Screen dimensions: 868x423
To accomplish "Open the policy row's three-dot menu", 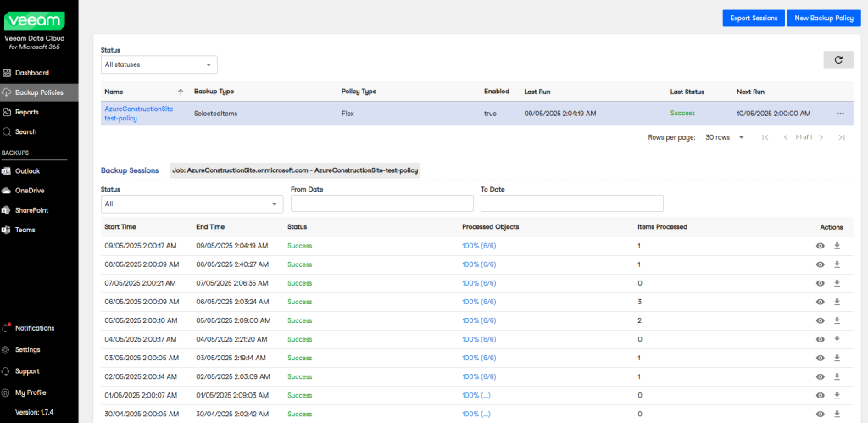I will [x=840, y=114].
